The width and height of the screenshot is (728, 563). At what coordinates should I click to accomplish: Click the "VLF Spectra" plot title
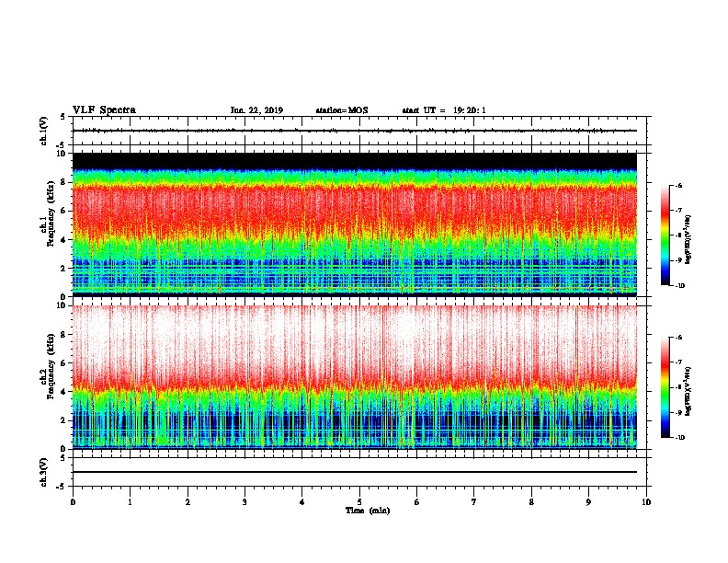(104, 110)
